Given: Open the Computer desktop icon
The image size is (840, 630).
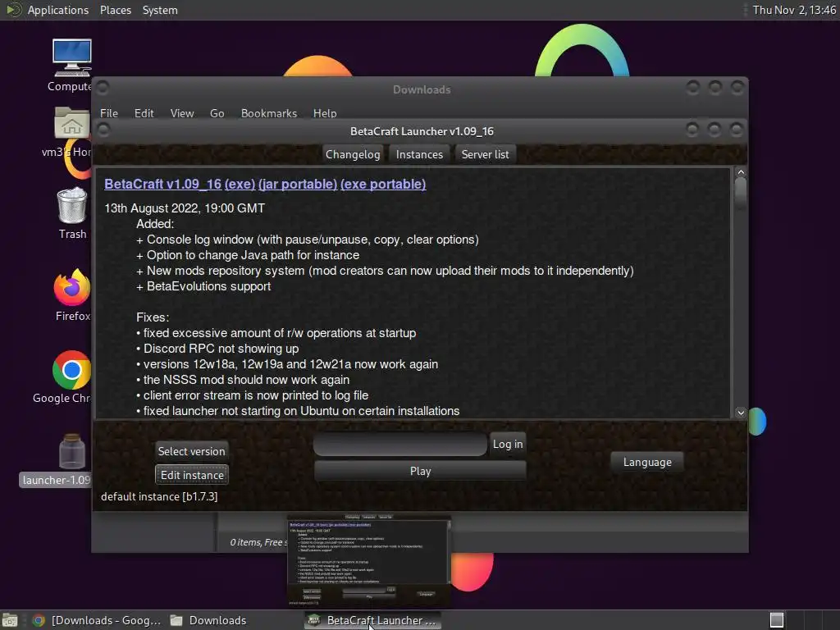Looking at the screenshot, I should point(72,58).
